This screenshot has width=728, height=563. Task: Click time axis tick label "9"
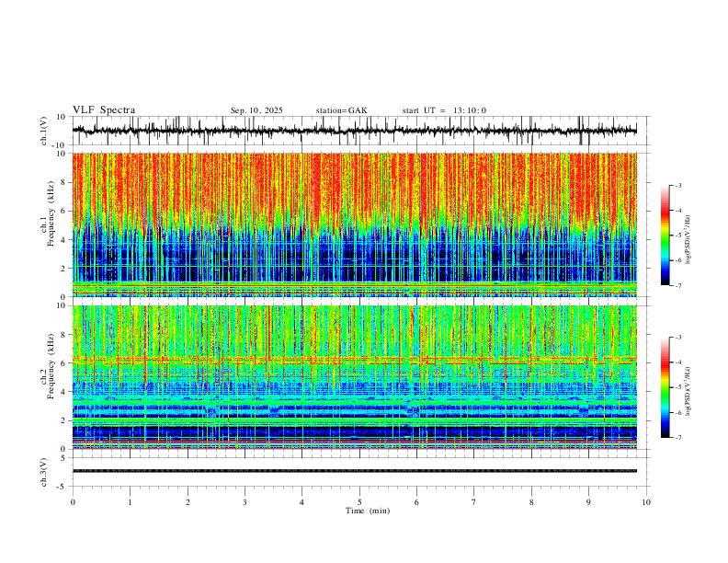[588, 502]
